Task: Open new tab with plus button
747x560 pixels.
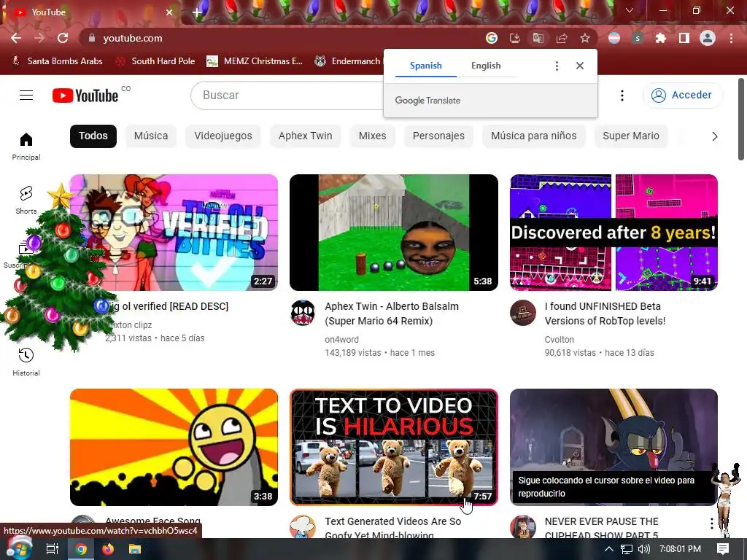Action: click(x=197, y=12)
